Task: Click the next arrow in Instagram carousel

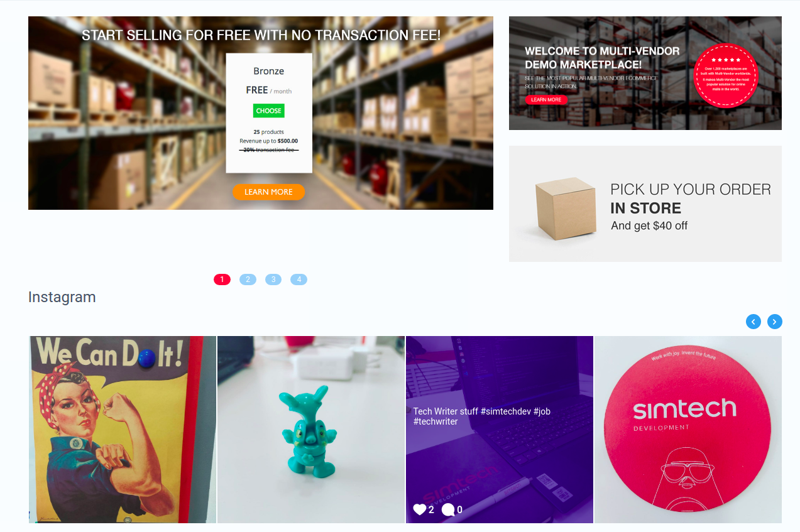Action: click(775, 322)
